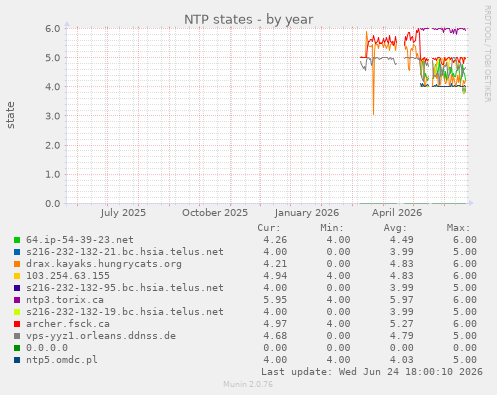Image resolution: width=497 pixels, height=395 pixels.
Task: Select the drax.kayaks.hungrycats.org legend label
Action: tap(104, 264)
